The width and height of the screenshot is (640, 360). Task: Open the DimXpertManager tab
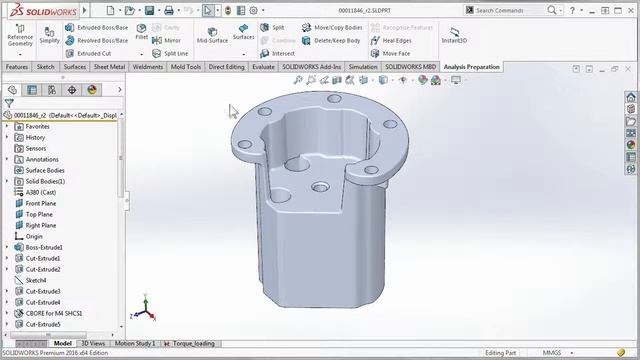pyautogui.click(x=72, y=90)
